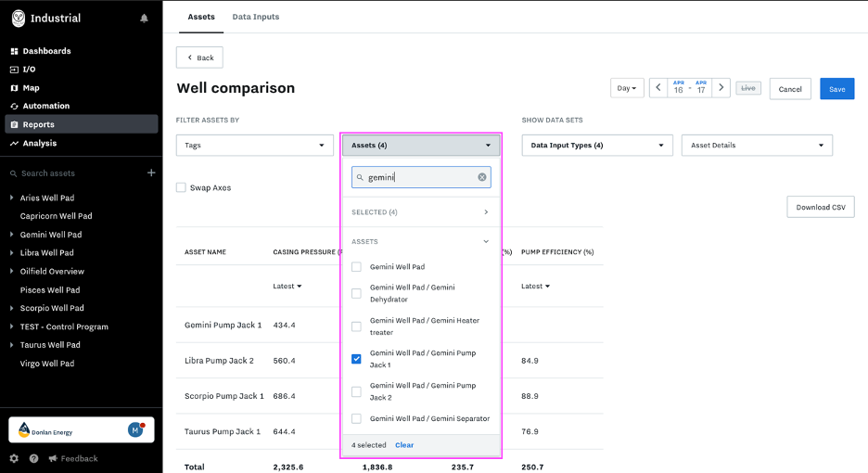Open Analysis in the sidebar
868x473 pixels.
coord(39,143)
